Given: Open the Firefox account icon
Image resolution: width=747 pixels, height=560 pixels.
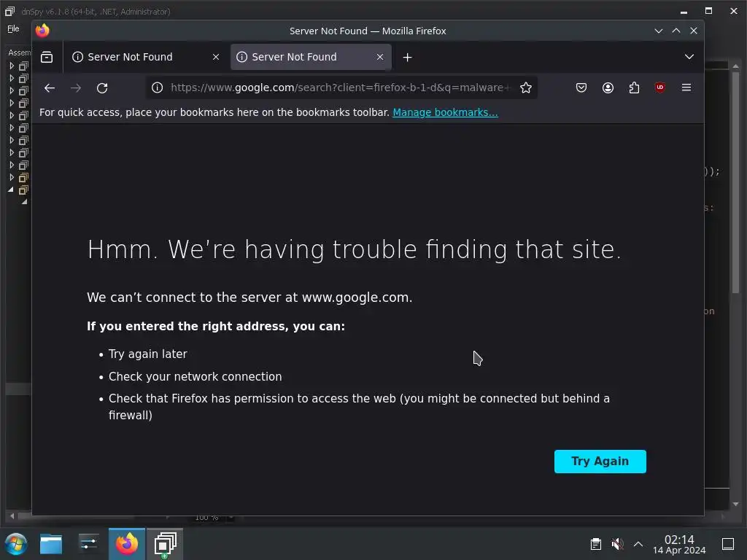Looking at the screenshot, I should pyautogui.click(x=608, y=87).
